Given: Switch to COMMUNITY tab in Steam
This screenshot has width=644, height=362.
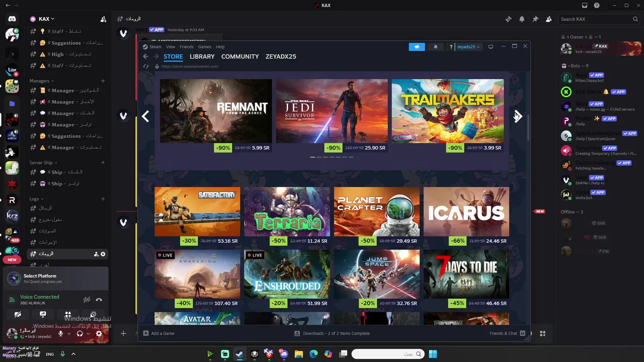Looking at the screenshot, I should pyautogui.click(x=240, y=56).
